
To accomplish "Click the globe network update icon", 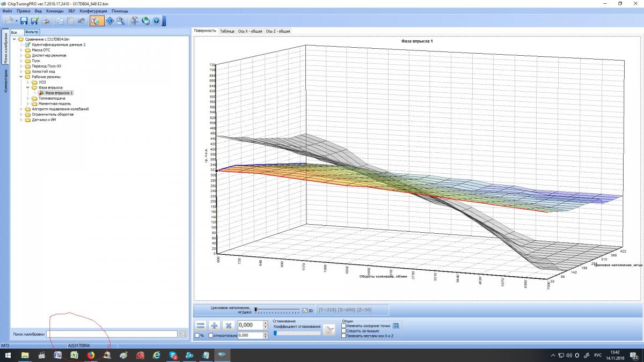I will click(145, 21).
